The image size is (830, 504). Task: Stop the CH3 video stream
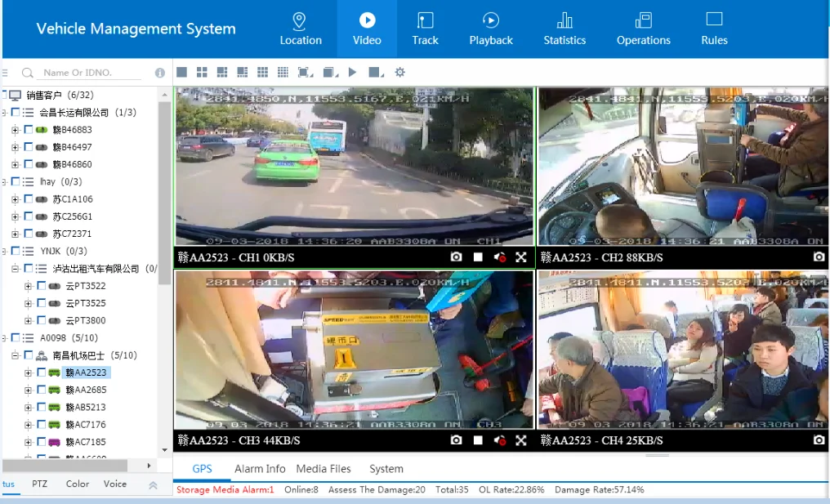click(478, 441)
